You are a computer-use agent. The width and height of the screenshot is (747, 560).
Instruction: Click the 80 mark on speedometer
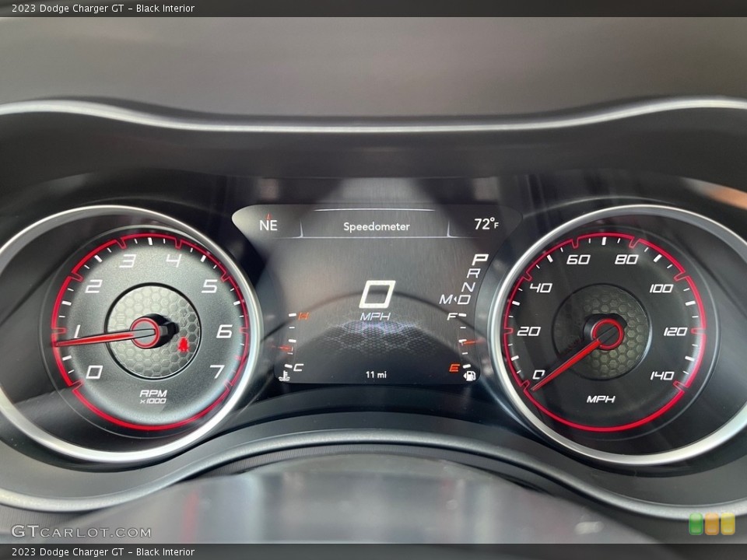(x=626, y=259)
